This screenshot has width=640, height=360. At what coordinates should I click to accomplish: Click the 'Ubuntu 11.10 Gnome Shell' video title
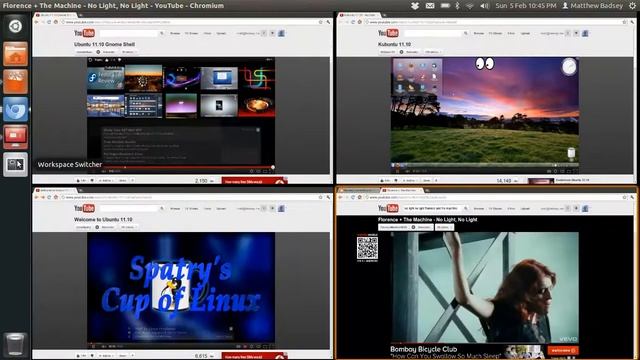coord(104,44)
